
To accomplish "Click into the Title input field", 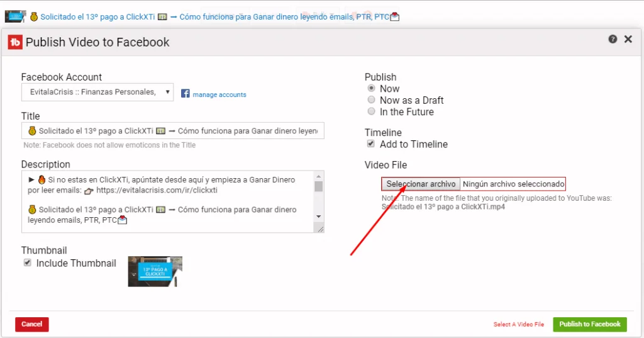I will pos(172,131).
